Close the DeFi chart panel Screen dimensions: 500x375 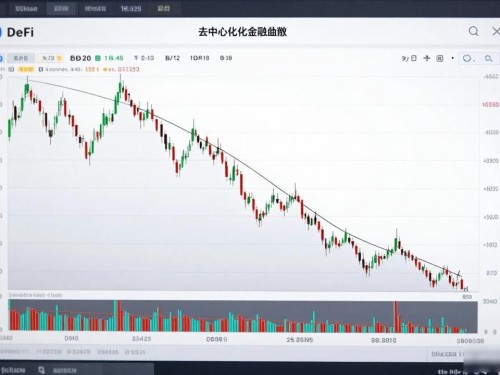click(496, 31)
